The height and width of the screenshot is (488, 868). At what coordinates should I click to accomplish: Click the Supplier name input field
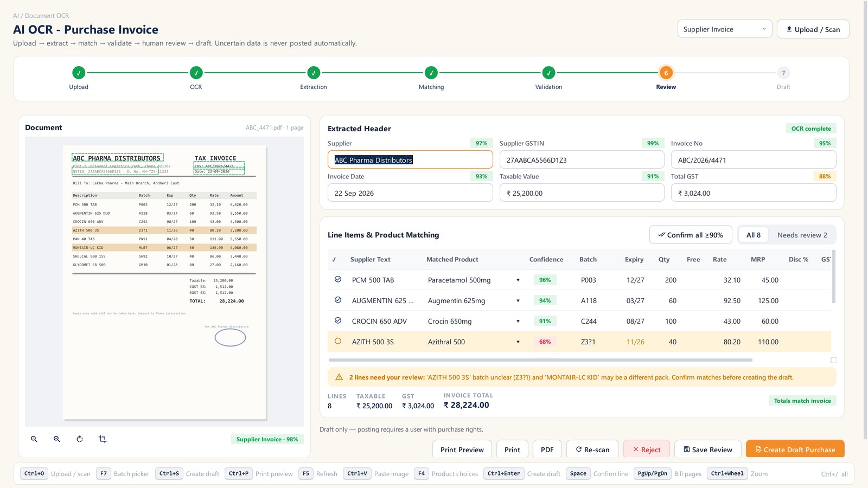click(410, 160)
